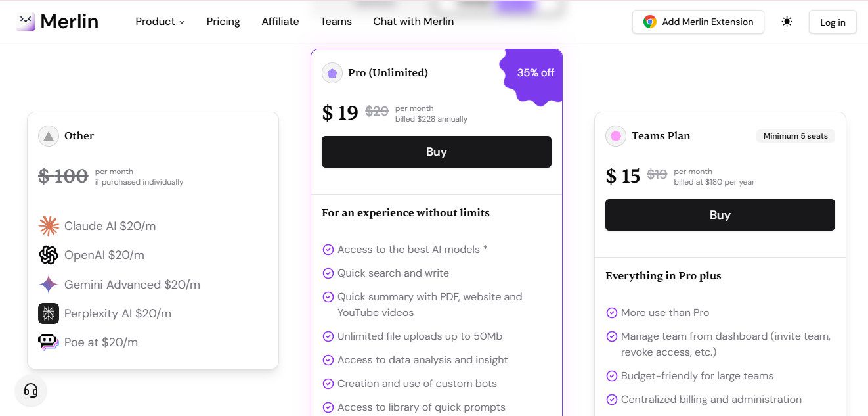Buy the Pro (Unlimited) plan
This screenshot has width=868, height=416.
436,151
